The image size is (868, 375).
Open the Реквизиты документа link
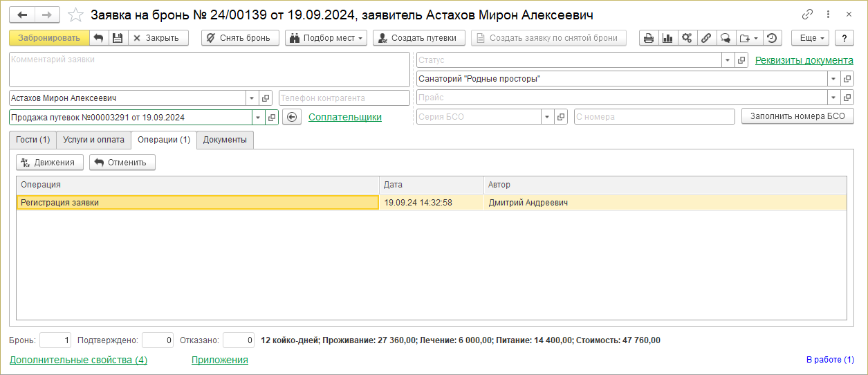(x=804, y=60)
